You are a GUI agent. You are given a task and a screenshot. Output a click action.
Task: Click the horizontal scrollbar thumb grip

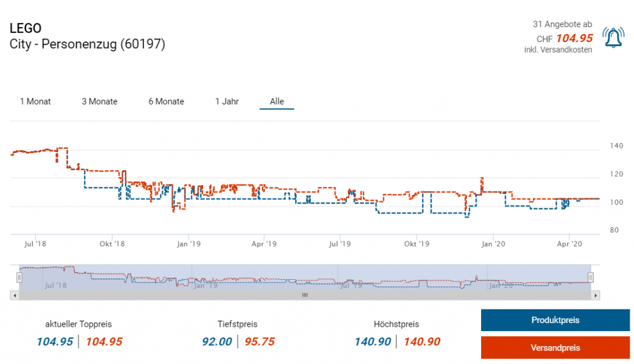[305, 295]
